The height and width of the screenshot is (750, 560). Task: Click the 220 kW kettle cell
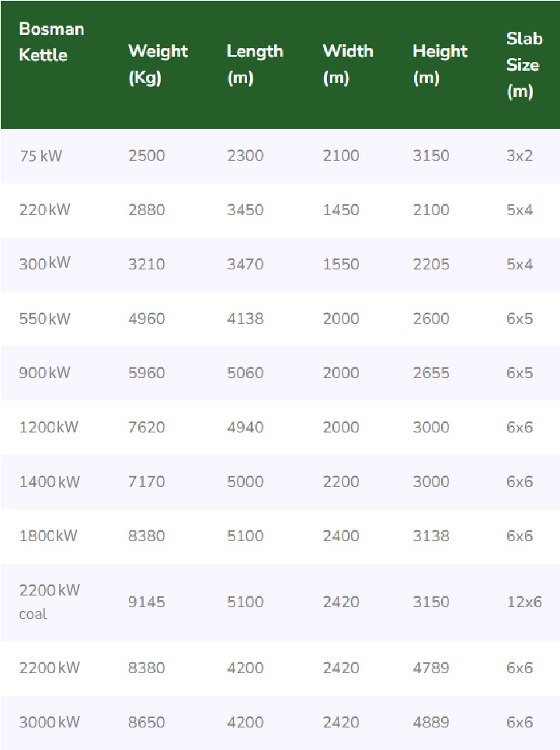(44, 210)
